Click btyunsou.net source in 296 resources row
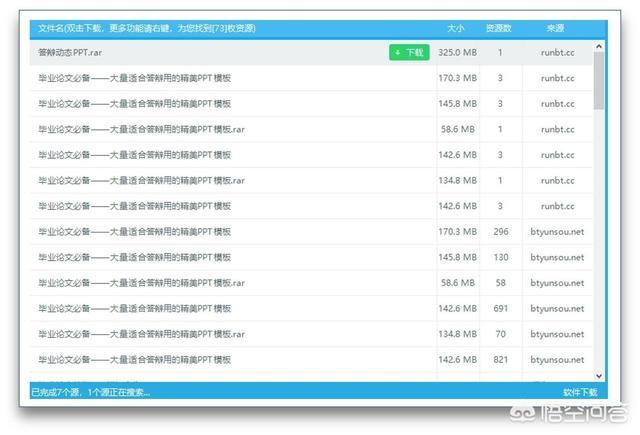Image resolution: width=640 pixels, height=435 pixels. tap(557, 232)
